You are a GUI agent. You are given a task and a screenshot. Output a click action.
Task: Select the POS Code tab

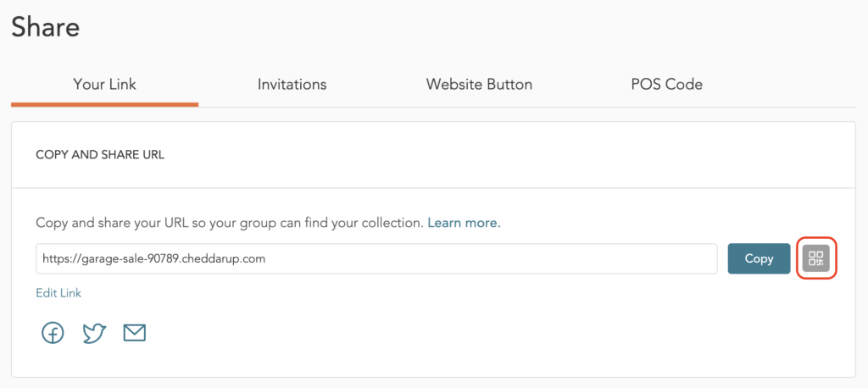point(666,85)
